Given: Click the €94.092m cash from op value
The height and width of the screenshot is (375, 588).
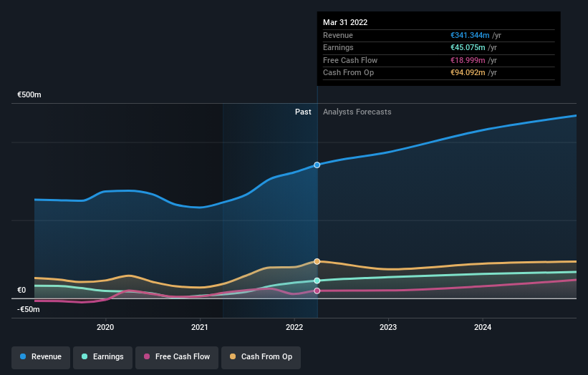Looking at the screenshot, I should [x=468, y=73].
